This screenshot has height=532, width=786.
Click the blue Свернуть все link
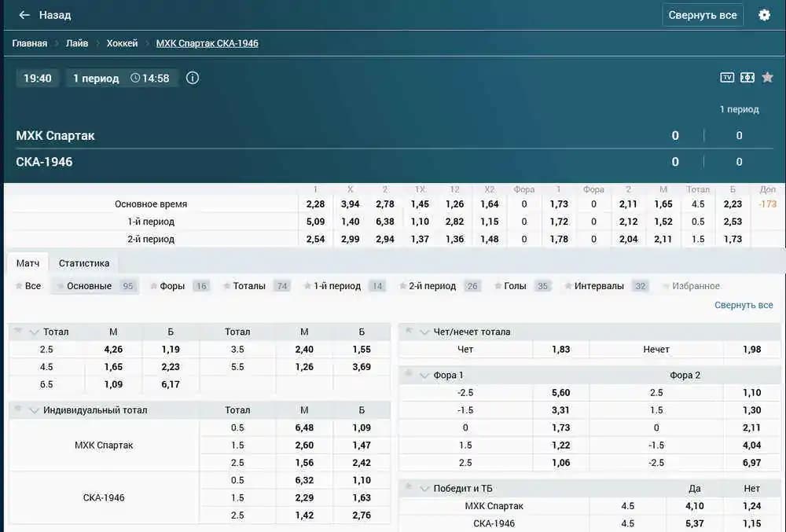click(744, 305)
